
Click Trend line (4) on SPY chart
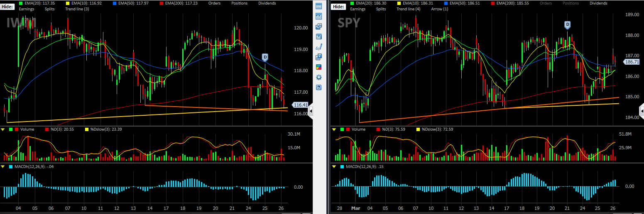pyautogui.click(x=409, y=9)
